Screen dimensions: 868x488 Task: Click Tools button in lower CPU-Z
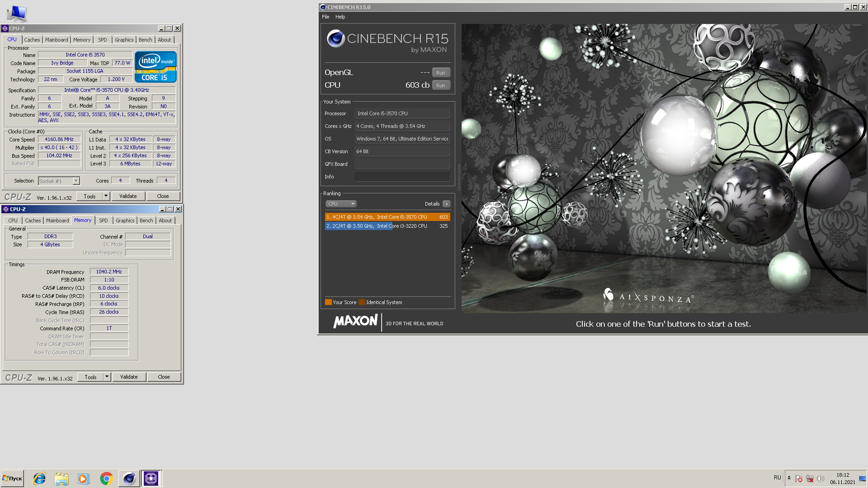point(90,377)
